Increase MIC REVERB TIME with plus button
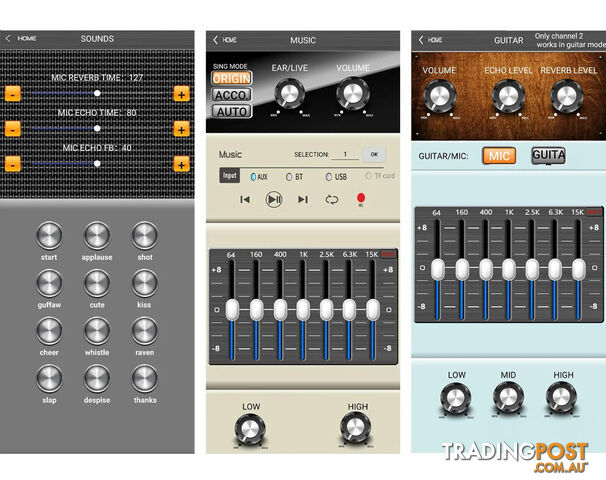The height and width of the screenshot is (480, 606). coord(182,94)
